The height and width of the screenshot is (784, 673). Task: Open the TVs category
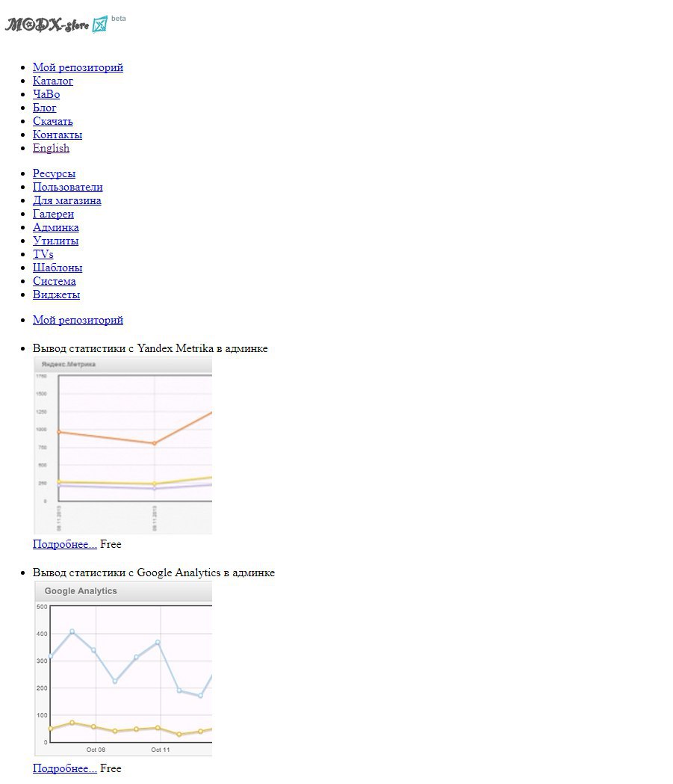click(x=43, y=255)
